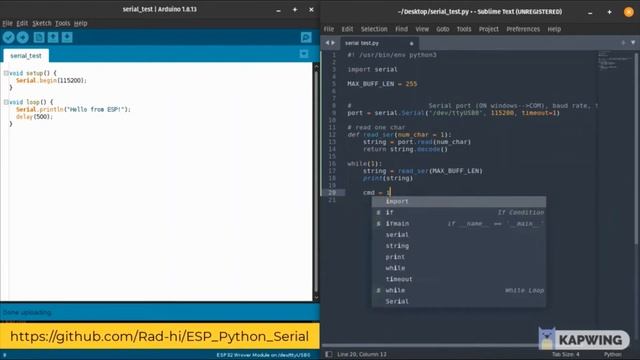Create a New sketch in Arduino toolbar

pyautogui.click(x=39, y=38)
